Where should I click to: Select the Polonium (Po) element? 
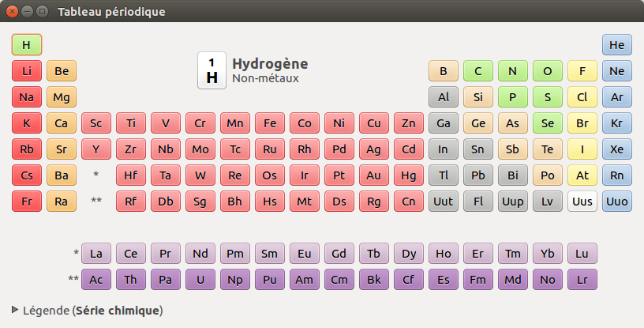(x=548, y=175)
